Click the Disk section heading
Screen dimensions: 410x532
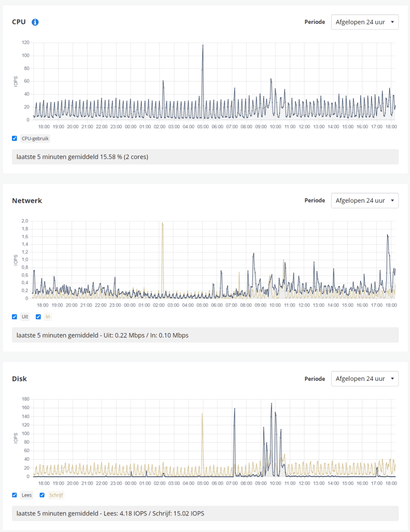19,379
